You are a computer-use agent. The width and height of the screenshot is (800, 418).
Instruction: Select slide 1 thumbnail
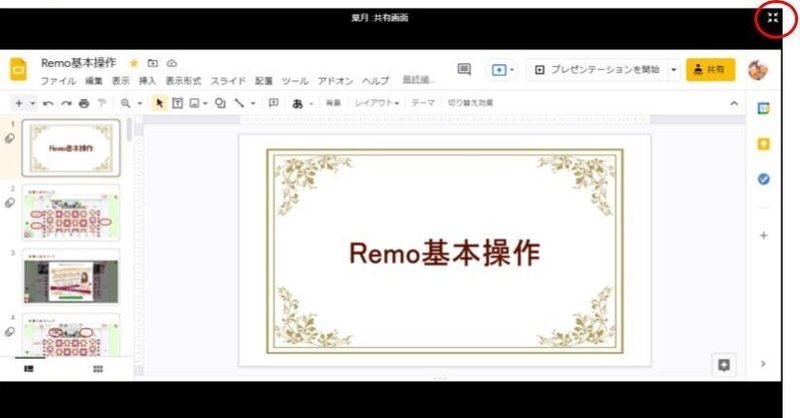coord(71,148)
